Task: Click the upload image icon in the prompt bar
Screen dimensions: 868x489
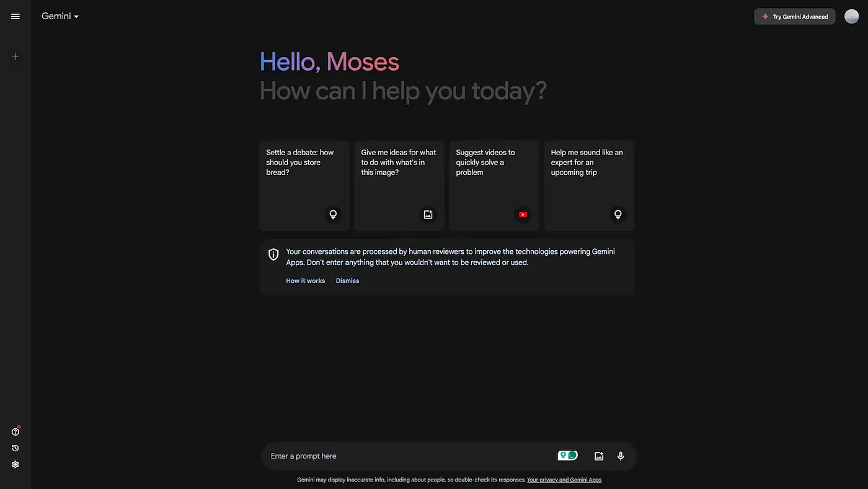Action: pos(599,456)
